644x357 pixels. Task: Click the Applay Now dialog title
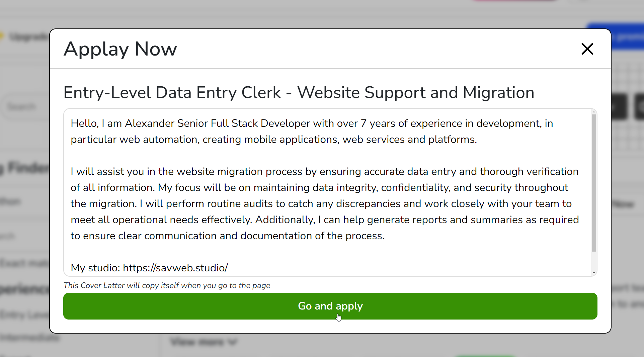click(120, 49)
